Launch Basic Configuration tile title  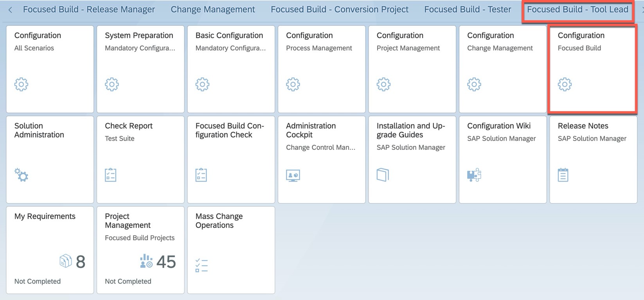229,36
